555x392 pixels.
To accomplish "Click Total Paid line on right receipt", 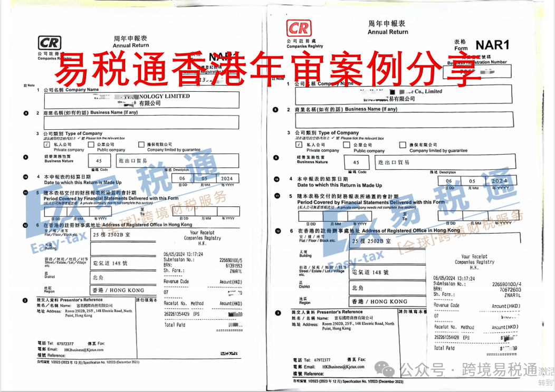I will (x=476, y=348).
